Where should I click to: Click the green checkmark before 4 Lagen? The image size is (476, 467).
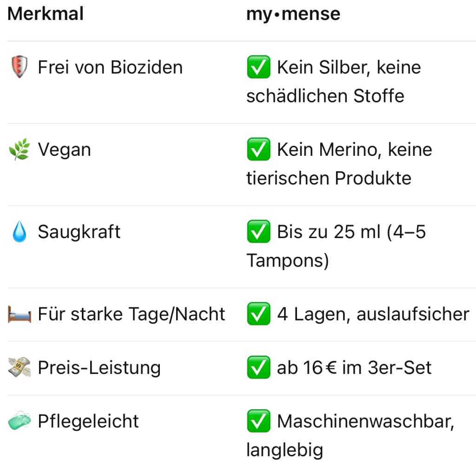pyautogui.click(x=258, y=314)
